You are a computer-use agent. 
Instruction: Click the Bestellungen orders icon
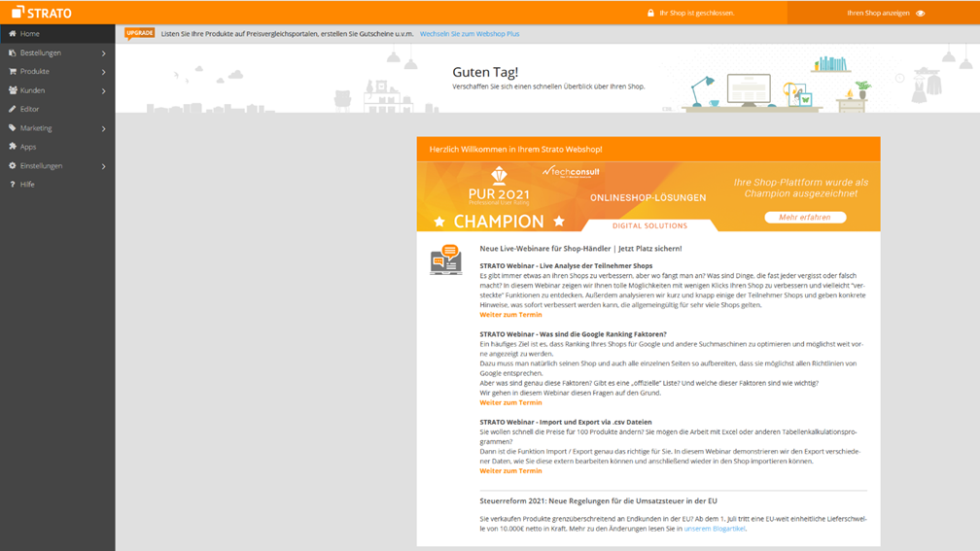(12, 52)
